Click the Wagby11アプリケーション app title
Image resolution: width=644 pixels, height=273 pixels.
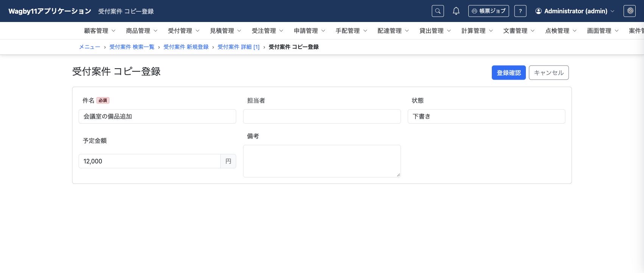[50, 11]
